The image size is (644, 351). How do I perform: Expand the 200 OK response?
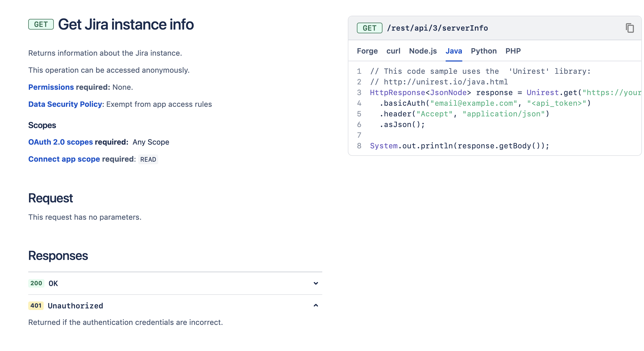click(x=316, y=283)
